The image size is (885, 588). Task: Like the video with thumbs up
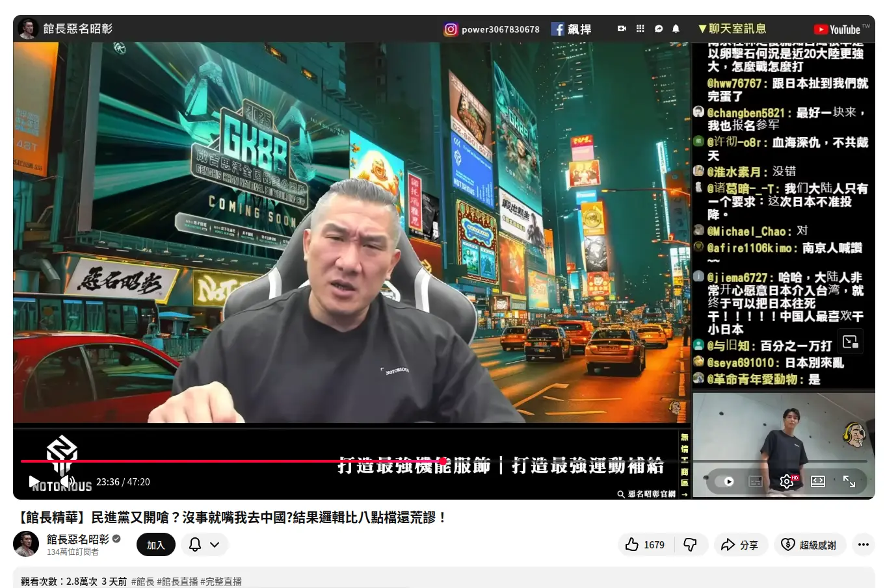[645, 544]
